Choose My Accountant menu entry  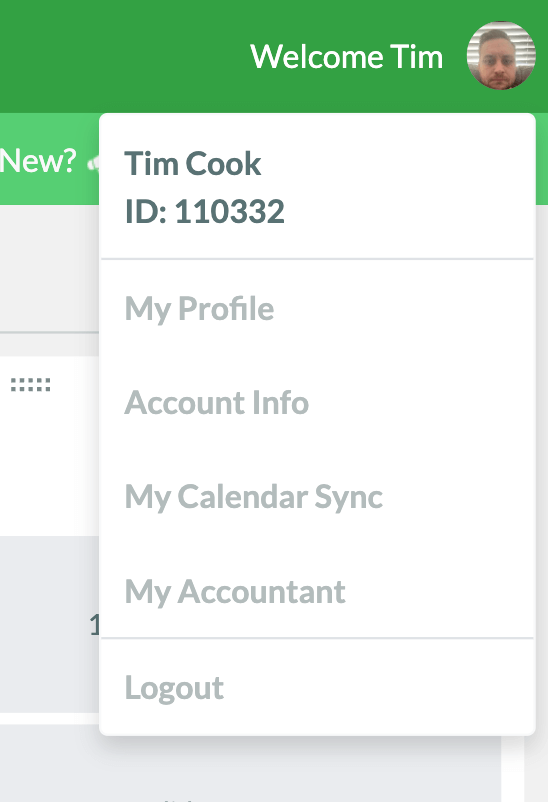point(235,592)
